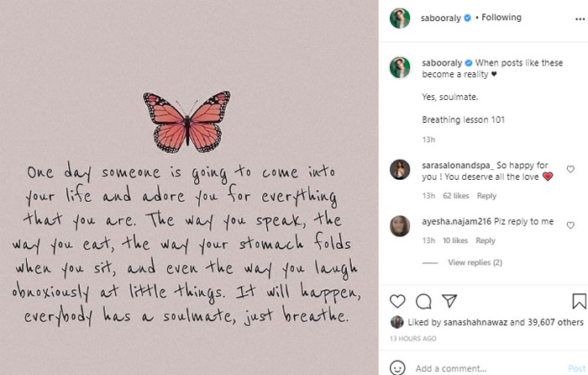Save post with the bookmark icon

[x=579, y=301]
